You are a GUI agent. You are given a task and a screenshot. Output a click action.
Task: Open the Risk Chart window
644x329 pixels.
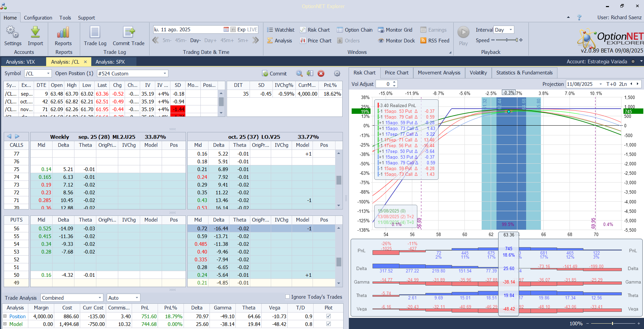315,30
